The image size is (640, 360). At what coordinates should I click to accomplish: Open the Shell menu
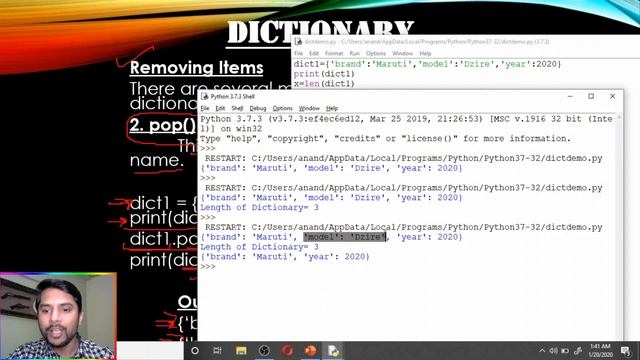tap(237, 108)
